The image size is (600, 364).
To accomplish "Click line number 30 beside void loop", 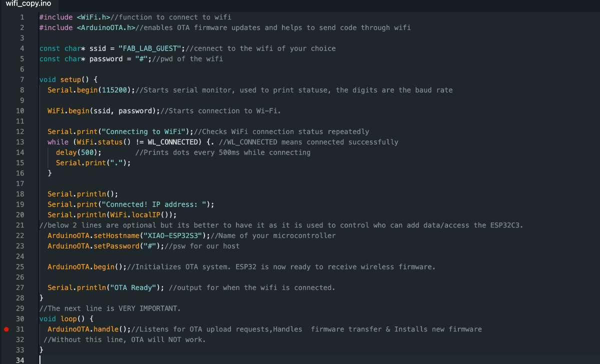I will coord(20,318).
